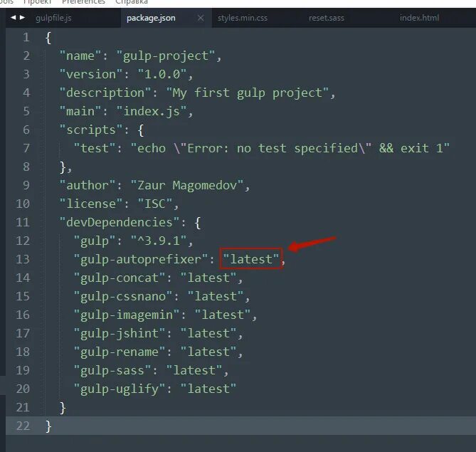Switch to the gulpfile.js tab

[53, 18]
